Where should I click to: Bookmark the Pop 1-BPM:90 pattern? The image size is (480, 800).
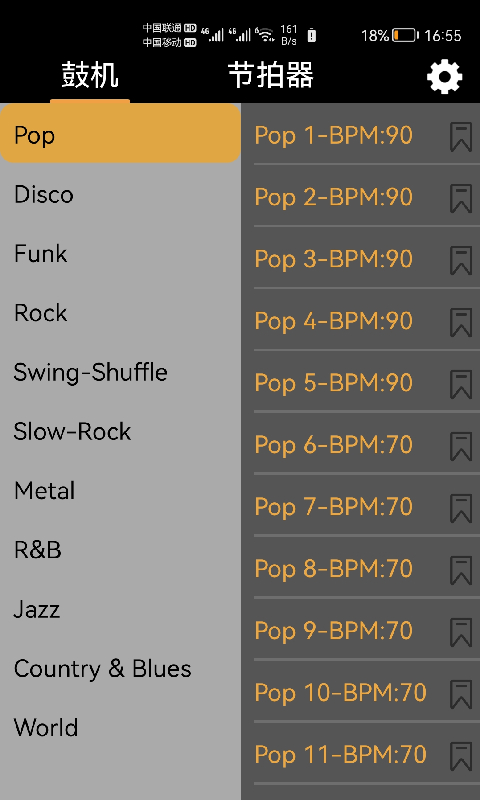pyautogui.click(x=461, y=137)
